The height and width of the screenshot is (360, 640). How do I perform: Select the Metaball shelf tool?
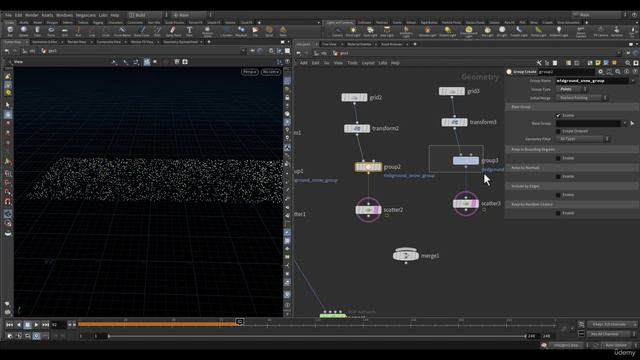tap(241, 31)
